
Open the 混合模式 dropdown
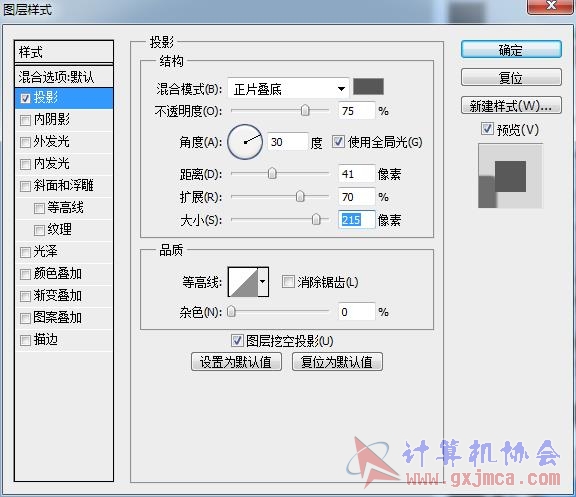(x=288, y=89)
